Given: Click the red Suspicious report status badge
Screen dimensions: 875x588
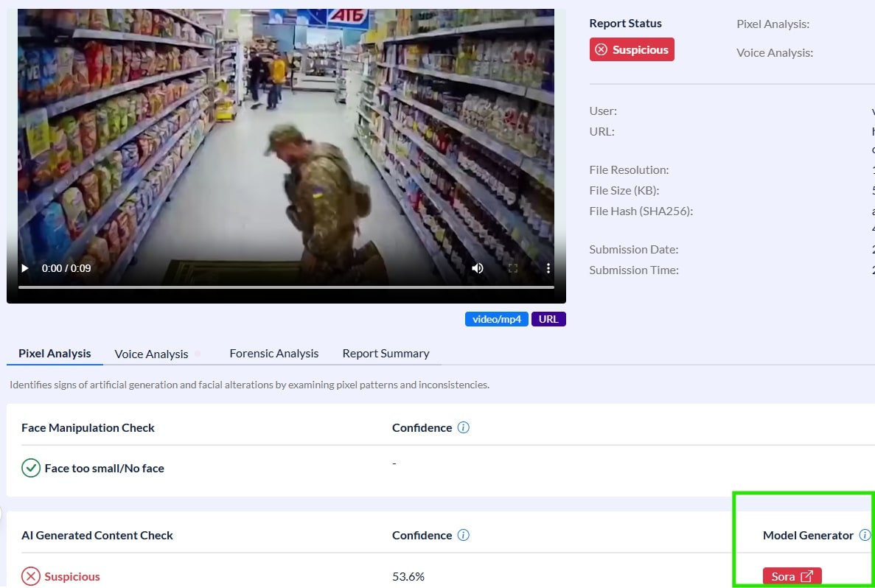Looking at the screenshot, I should [632, 49].
